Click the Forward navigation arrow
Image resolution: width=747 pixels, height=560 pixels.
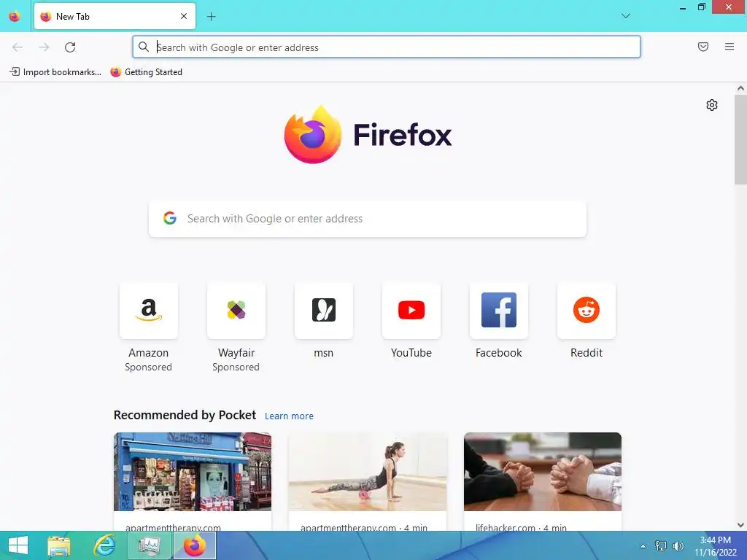pyautogui.click(x=44, y=47)
